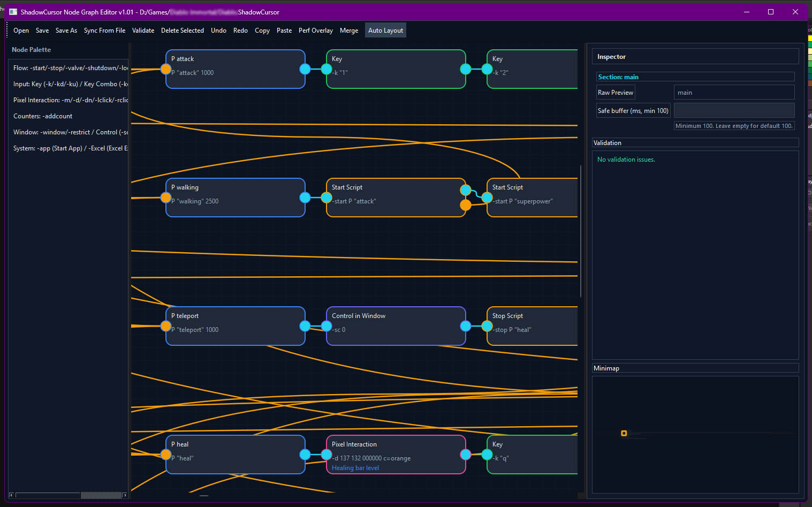812x507 pixels.
Task: Click Open in the toolbar
Action: pyautogui.click(x=21, y=31)
